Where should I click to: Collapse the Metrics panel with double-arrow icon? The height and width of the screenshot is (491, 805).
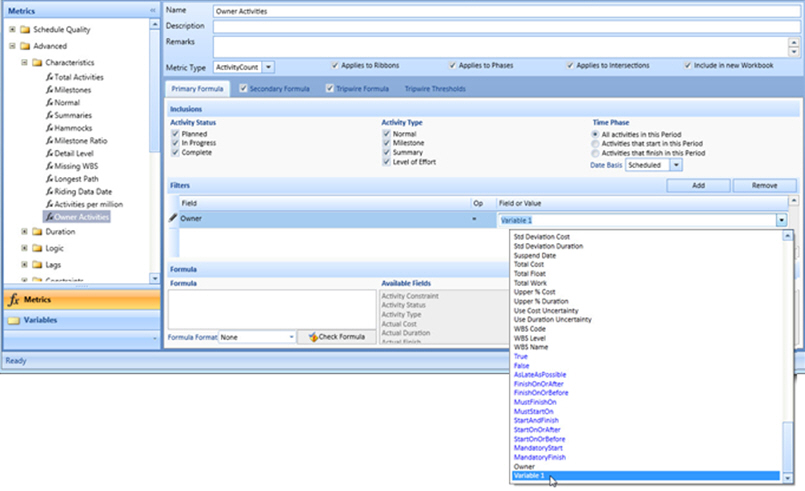(153, 10)
